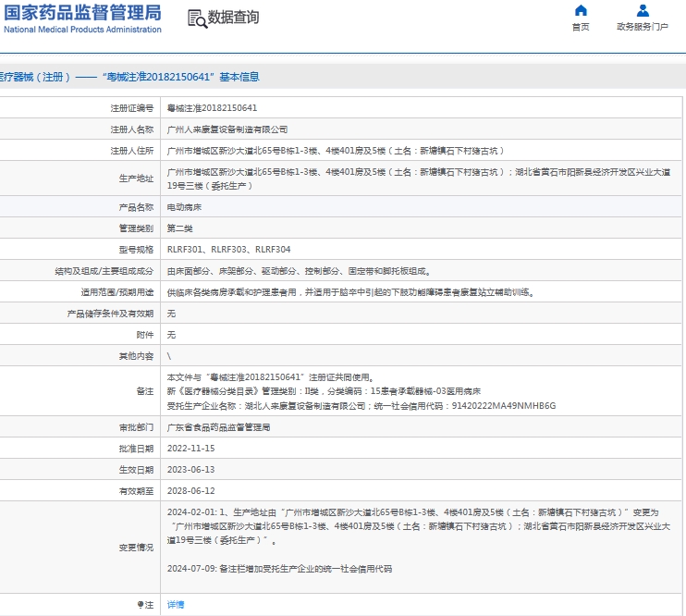Open the 政务服务门户 user portal icon
This screenshot has width=686, height=616.
(x=643, y=10)
